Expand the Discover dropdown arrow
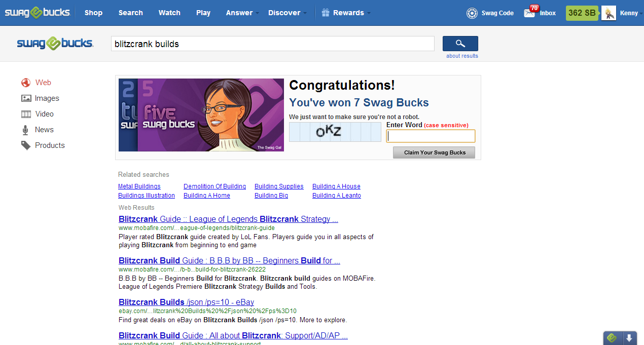The height and width of the screenshot is (345, 644). [x=305, y=13]
